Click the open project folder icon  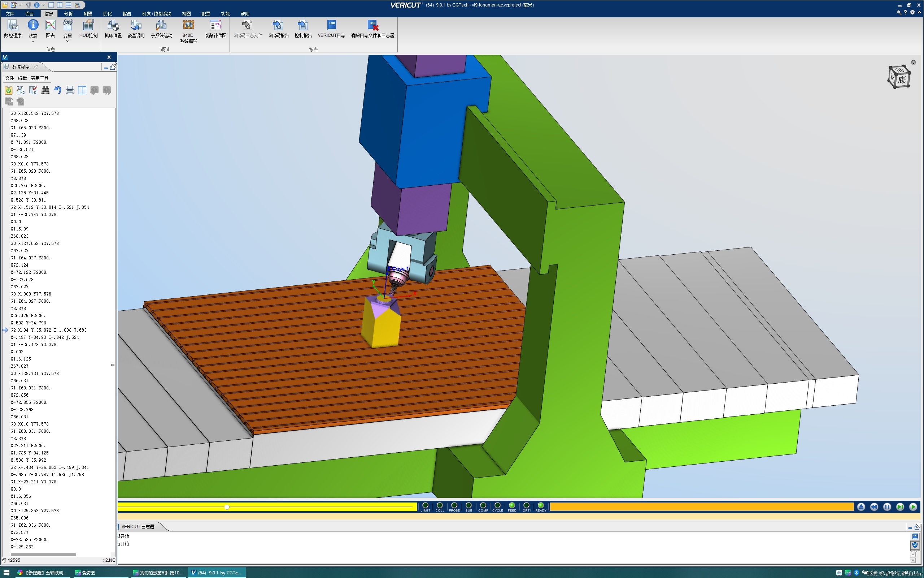5,5
